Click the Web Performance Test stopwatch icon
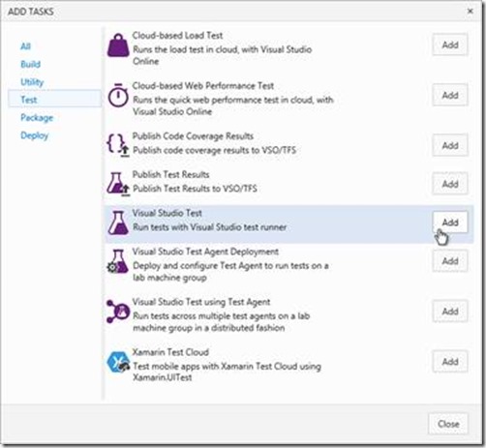 pyautogui.click(x=118, y=95)
